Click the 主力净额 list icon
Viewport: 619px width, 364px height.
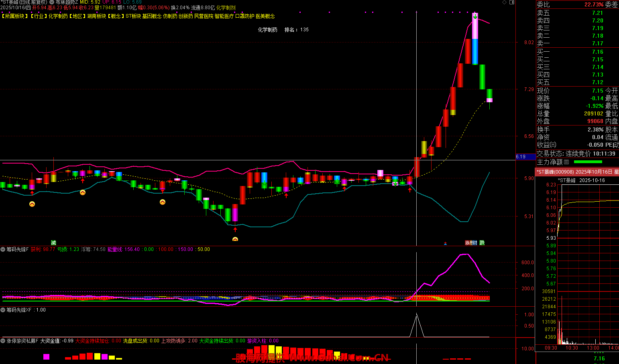tap(566, 162)
